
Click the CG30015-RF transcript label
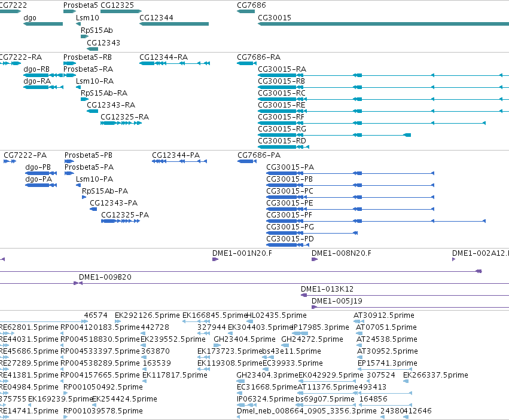[281, 117]
